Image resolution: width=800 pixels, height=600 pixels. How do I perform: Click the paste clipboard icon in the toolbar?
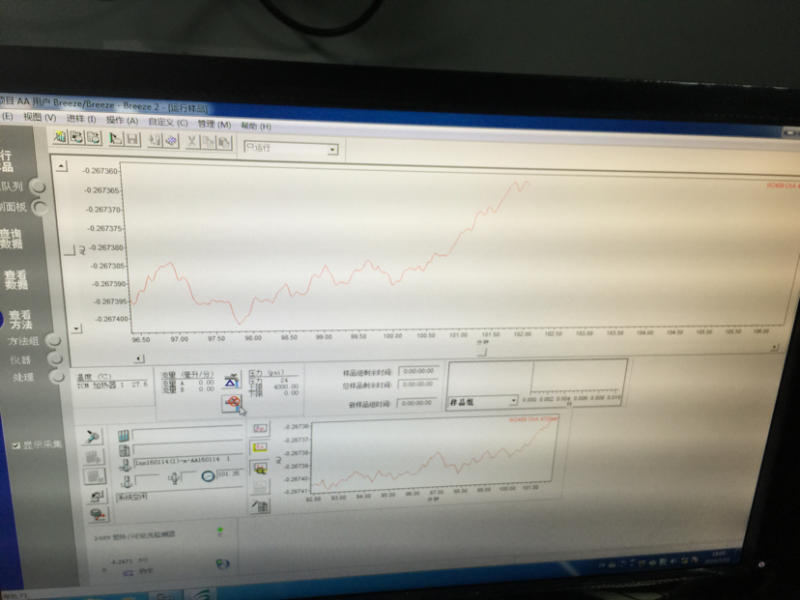click(224, 142)
